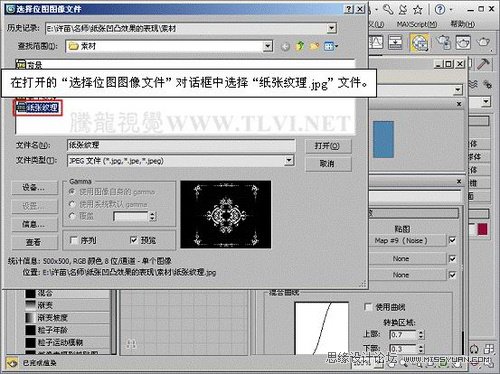
Task: Enable the 序列 sequence checkbox
Action: [74, 240]
